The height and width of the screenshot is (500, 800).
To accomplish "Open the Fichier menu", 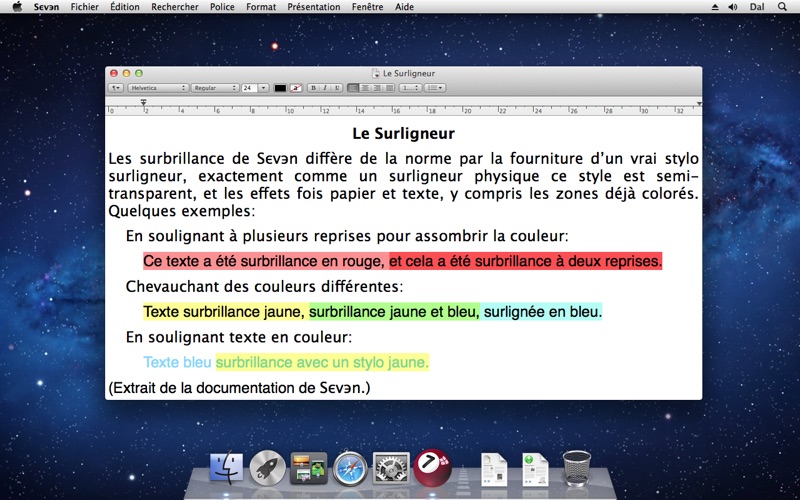I will (x=85, y=7).
